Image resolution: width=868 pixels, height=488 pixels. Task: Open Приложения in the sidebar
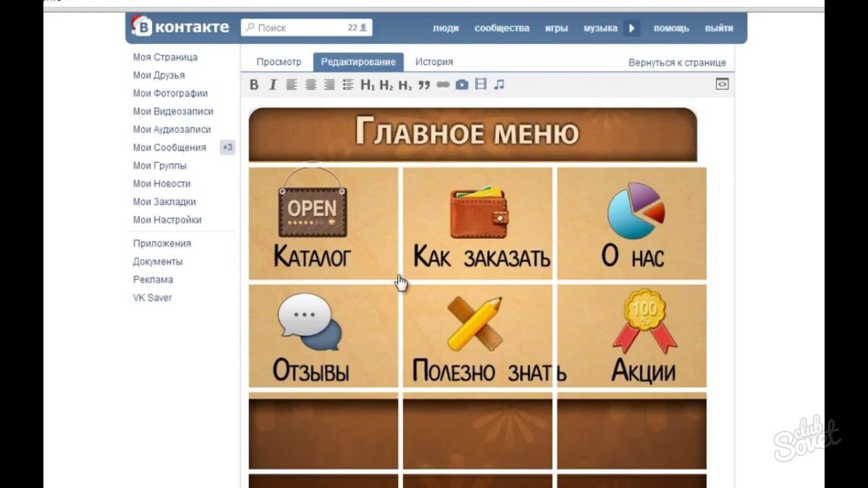click(x=162, y=244)
